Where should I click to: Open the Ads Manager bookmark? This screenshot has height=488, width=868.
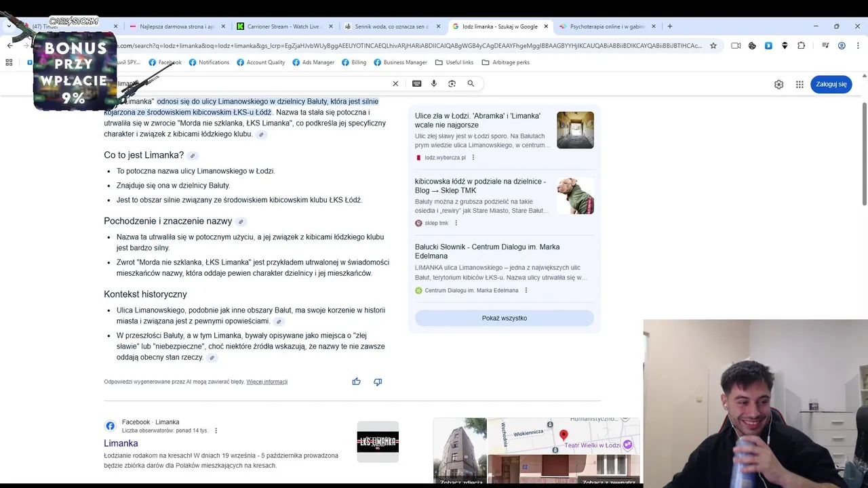(313, 62)
